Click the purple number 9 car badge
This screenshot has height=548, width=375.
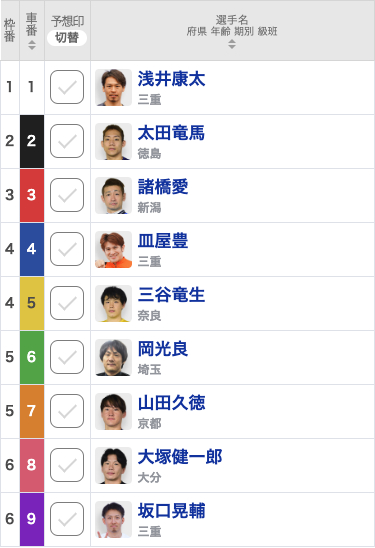pyautogui.click(x=32, y=519)
